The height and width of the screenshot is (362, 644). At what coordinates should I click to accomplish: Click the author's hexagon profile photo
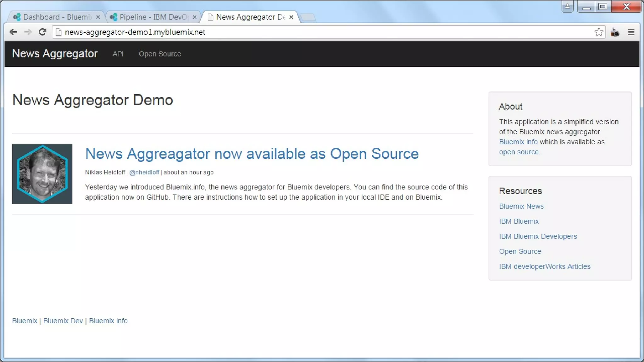(x=42, y=174)
